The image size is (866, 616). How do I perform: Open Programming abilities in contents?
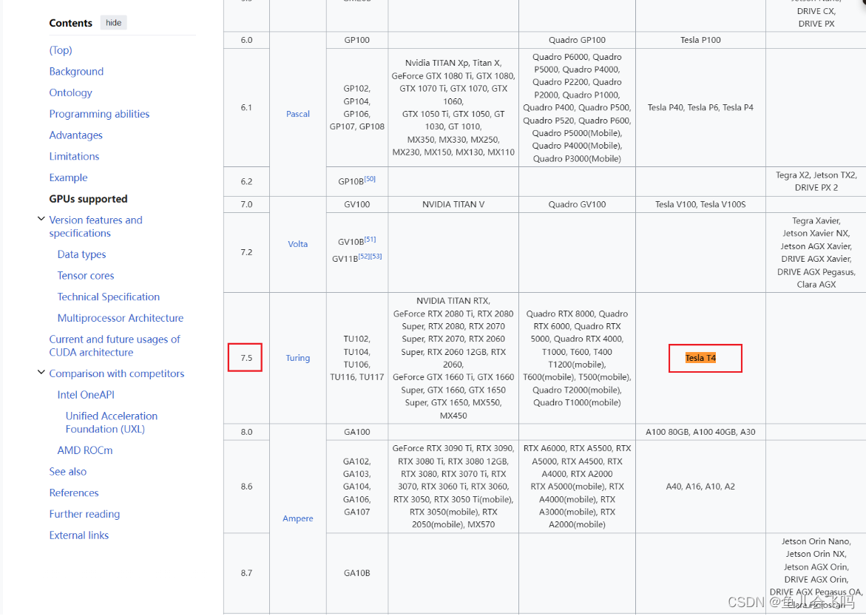coord(99,114)
